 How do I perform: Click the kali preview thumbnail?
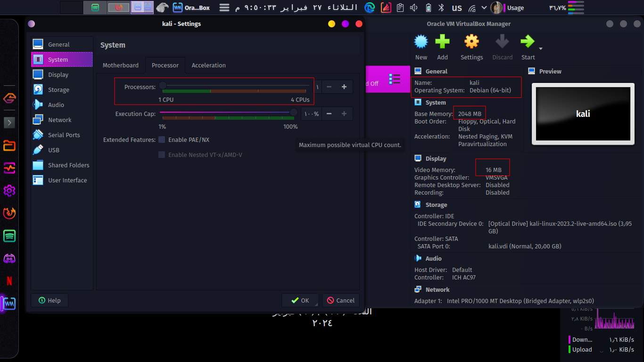(x=583, y=114)
